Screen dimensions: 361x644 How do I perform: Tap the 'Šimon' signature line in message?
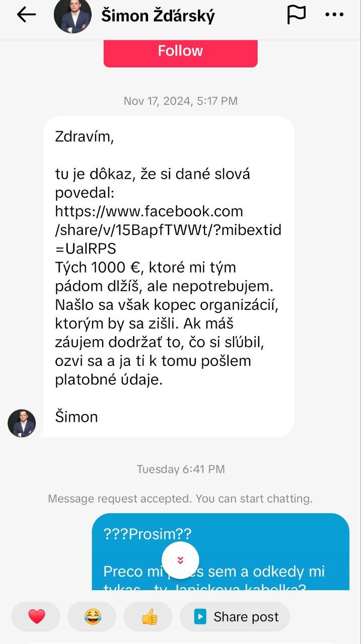click(77, 417)
